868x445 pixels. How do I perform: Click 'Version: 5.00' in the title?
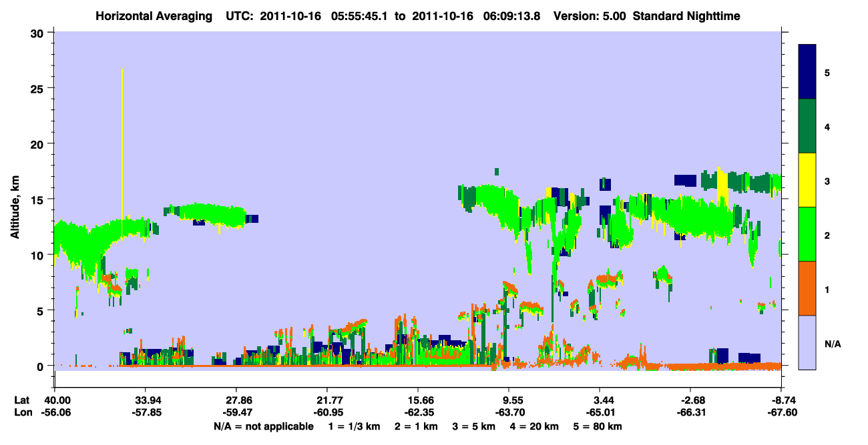(x=590, y=16)
